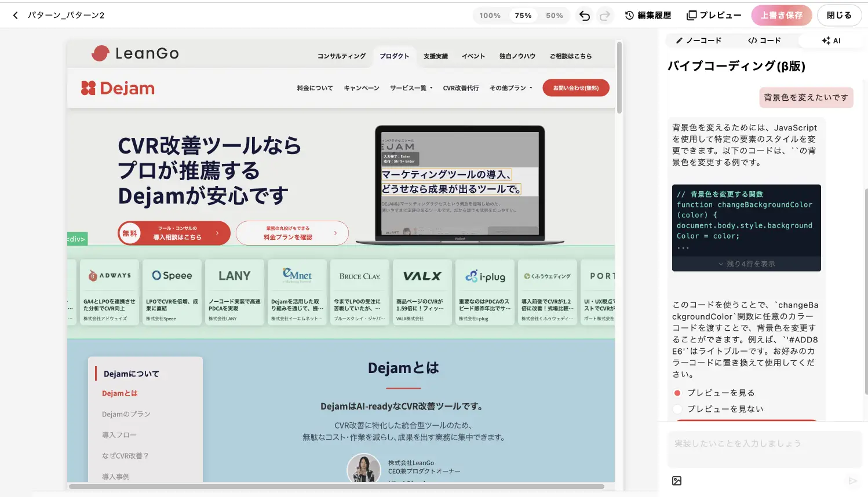Open the 料金について nav link
The width and height of the screenshot is (868, 497).
[315, 88]
